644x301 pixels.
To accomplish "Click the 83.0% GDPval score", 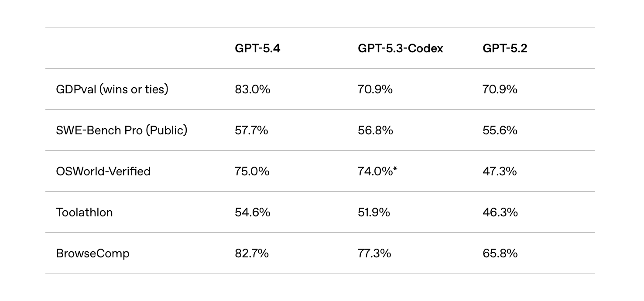I will click(252, 89).
